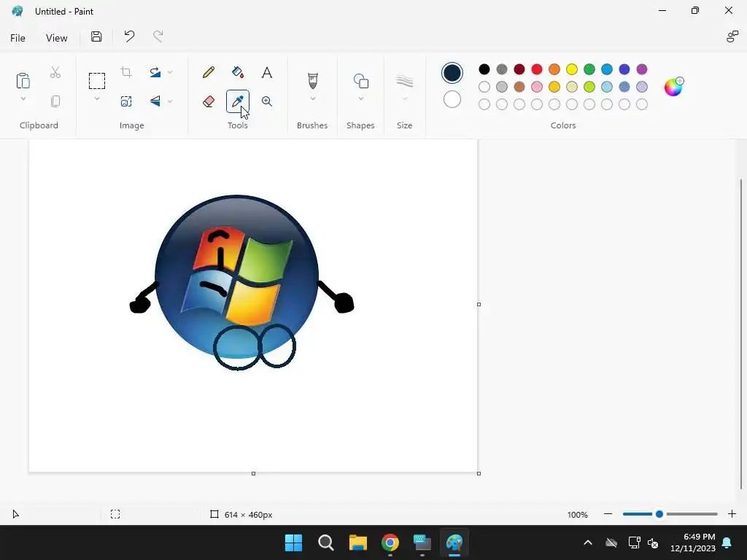Open the File menu
Screen dimensions: 747x560
click(x=18, y=38)
